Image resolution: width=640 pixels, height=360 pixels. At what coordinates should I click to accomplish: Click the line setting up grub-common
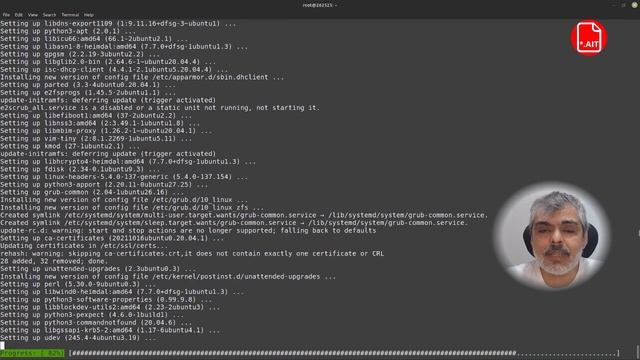click(x=92, y=192)
